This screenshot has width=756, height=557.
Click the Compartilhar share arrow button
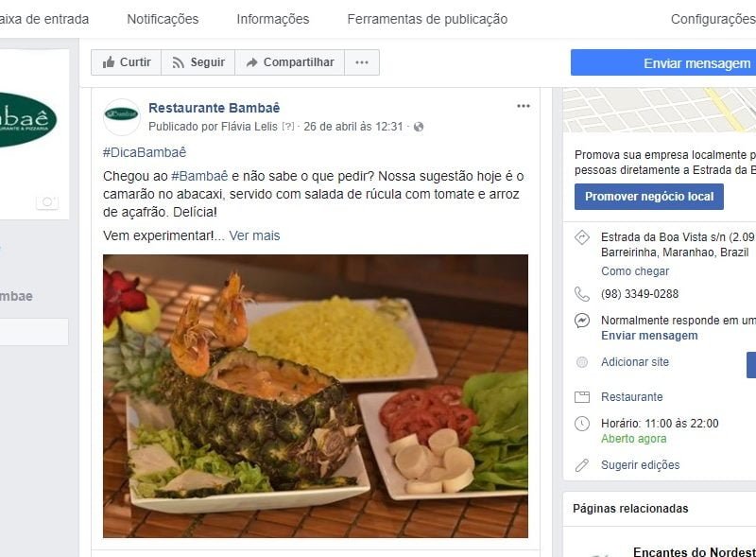tap(290, 62)
